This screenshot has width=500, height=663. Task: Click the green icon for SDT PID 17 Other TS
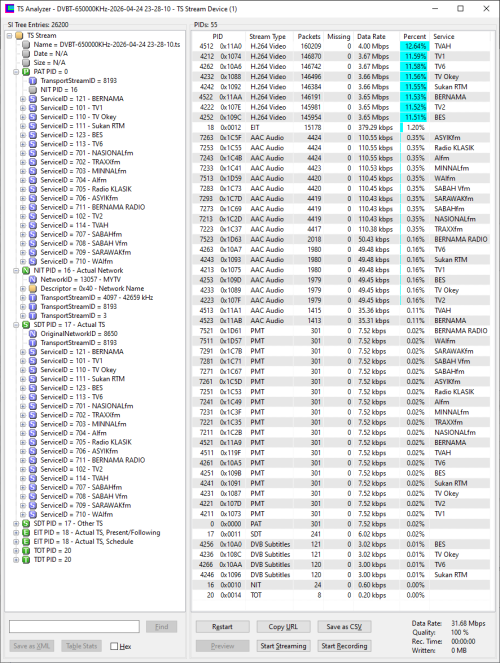(x=26, y=523)
